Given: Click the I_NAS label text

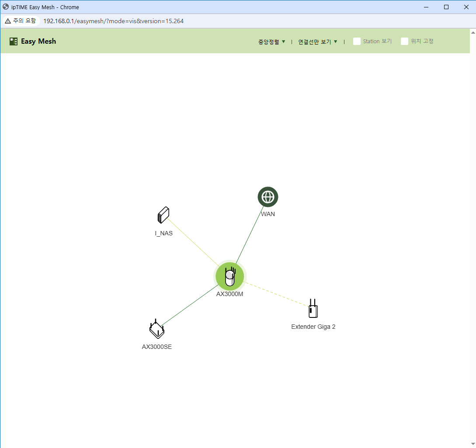Looking at the screenshot, I should [x=163, y=233].
